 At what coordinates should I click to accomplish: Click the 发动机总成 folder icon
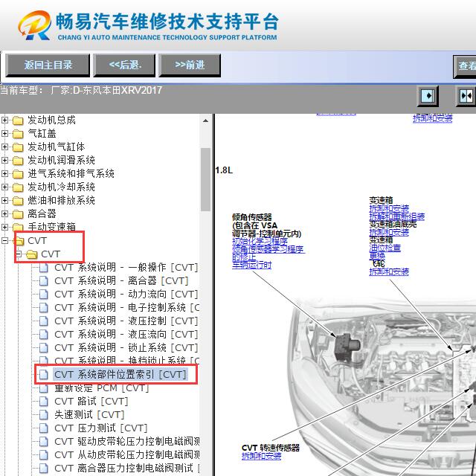pyautogui.click(x=18, y=120)
